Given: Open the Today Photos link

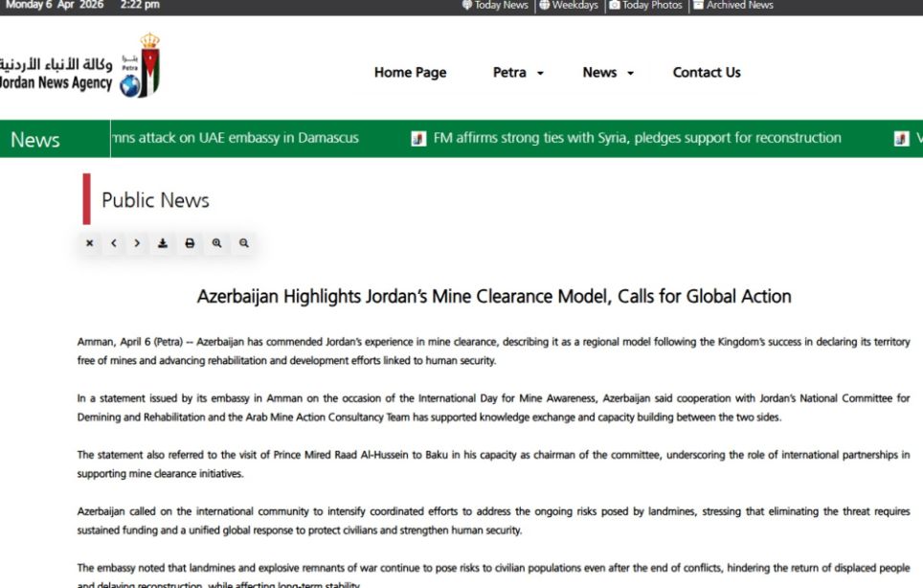Looking at the screenshot, I should [x=646, y=6].
